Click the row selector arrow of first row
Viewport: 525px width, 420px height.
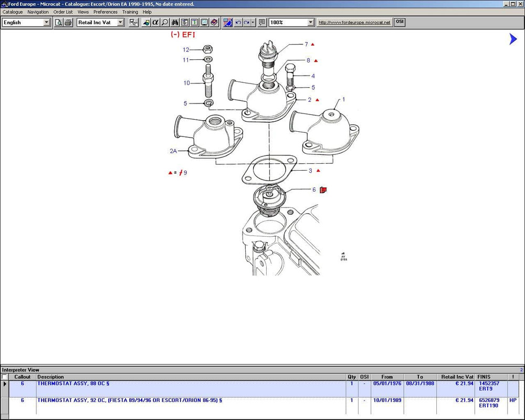[5, 384]
